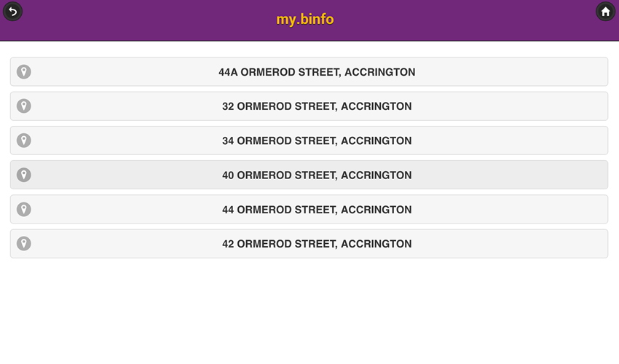Image resolution: width=619 pixels, height=364 pixels.
Task: Click the pin icon beside 44A Ormerod Street
Action: (24, 72)
